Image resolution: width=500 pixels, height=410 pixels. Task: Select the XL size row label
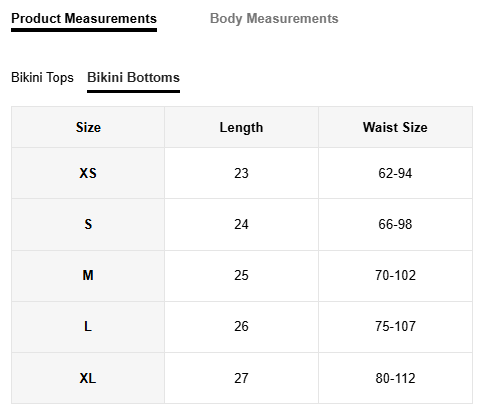tap(88, 378)
